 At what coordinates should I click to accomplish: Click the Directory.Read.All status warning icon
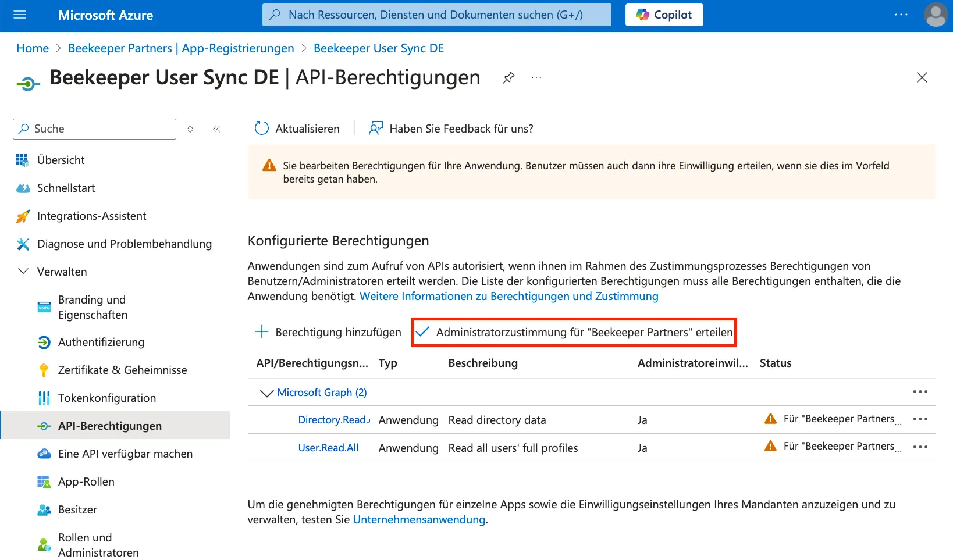point(770,419)
